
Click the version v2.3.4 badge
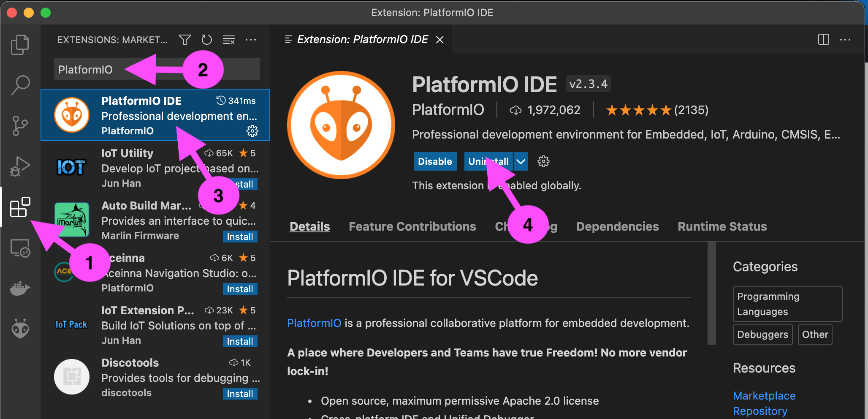pyautogui.click(x=588, y=84)
